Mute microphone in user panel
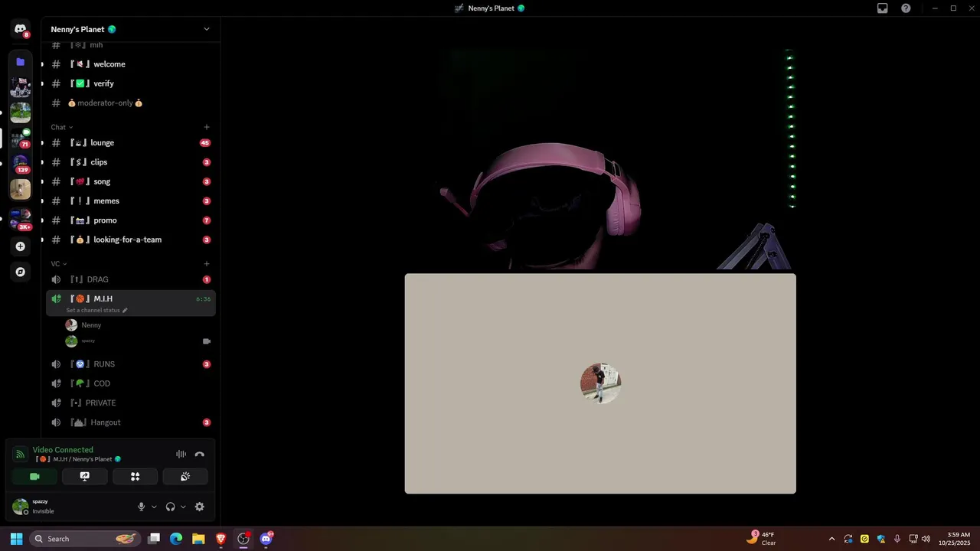The width and height of the screenshot is (980, 551). click(x=141, y=507)
